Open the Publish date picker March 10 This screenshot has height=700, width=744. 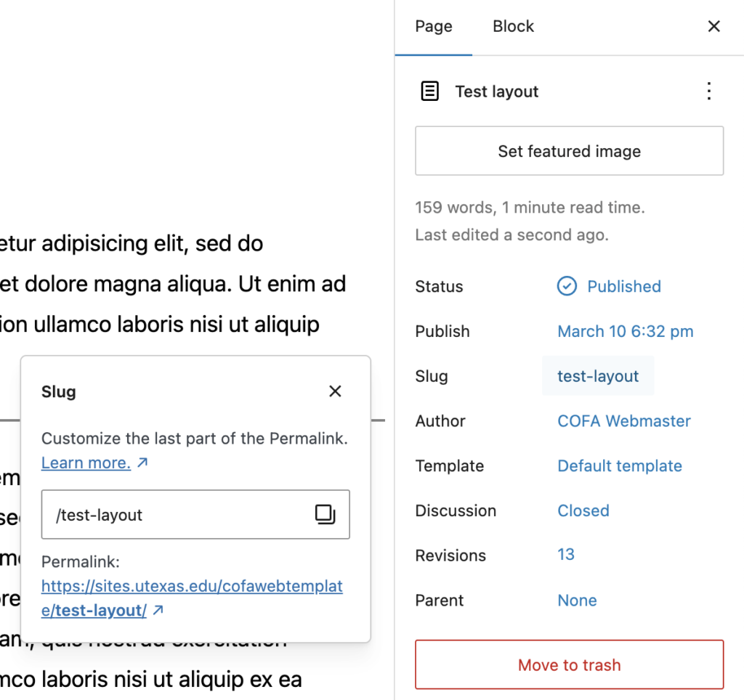click(625, 331)
